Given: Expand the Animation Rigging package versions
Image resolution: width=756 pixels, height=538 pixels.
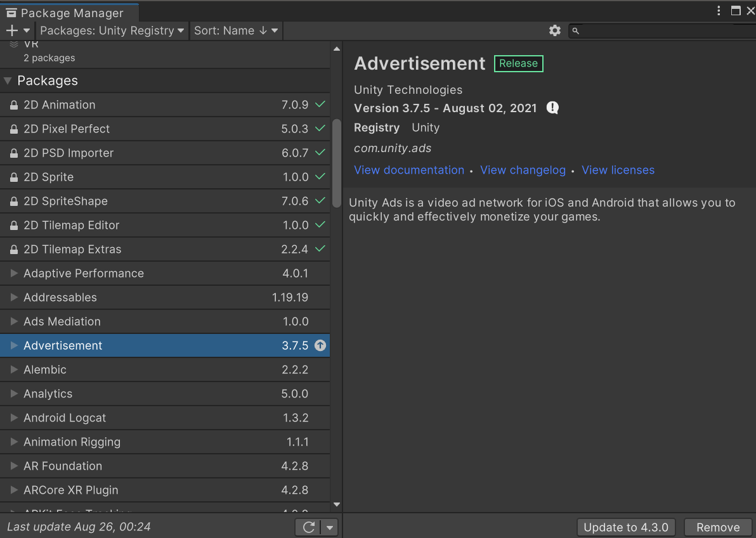Looking at the screenshot, I should (x=14, y=442).
